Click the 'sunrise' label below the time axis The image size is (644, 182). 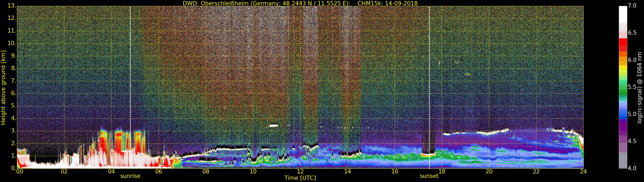click(130, 176)
